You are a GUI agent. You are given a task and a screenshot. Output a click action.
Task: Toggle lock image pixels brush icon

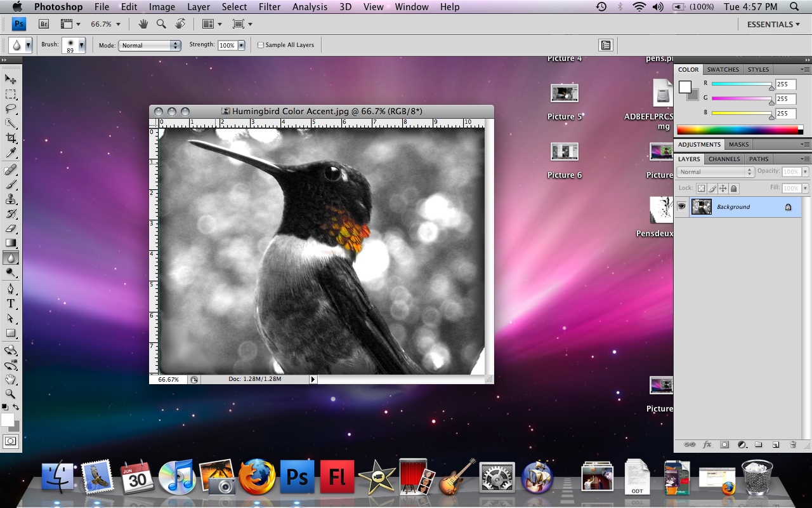coord(712,189)
